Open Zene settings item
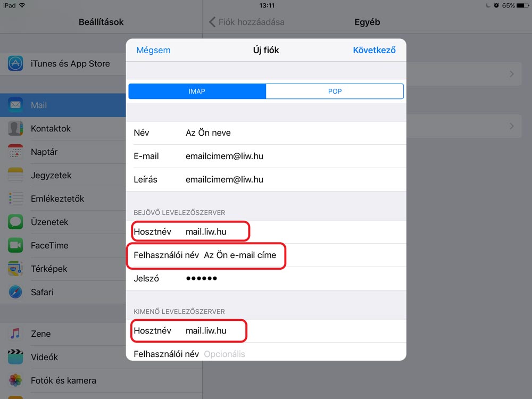This screenshot has height=399, width=532. coord(41,334)
